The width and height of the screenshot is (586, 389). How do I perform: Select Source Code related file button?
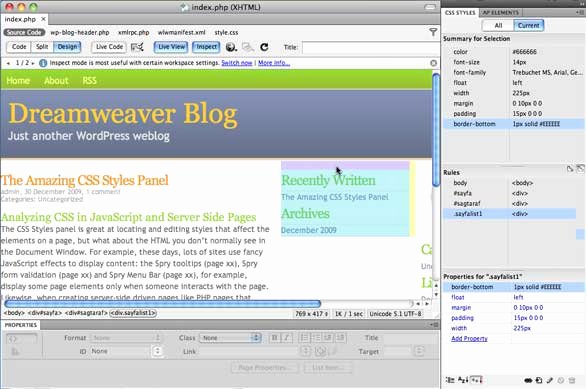[x=24, y=33]
